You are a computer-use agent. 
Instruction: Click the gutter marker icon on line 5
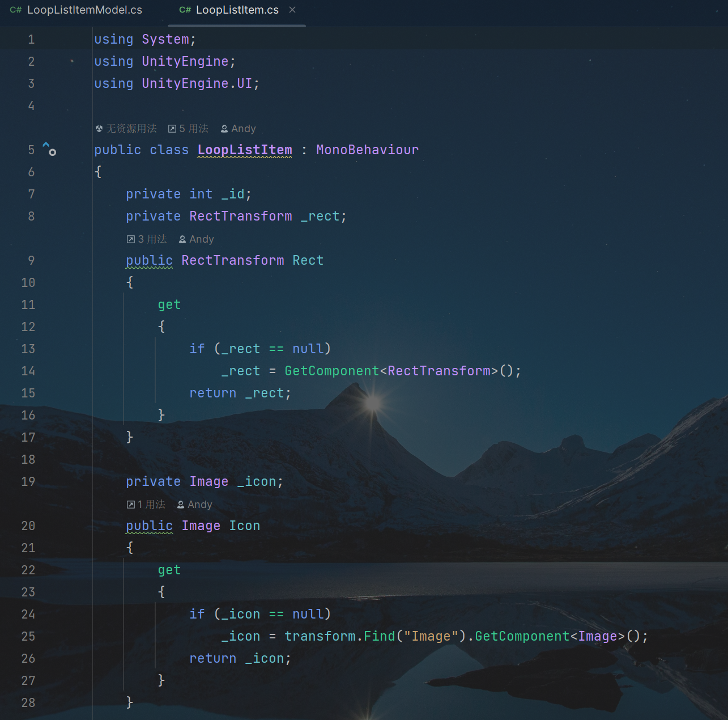point(49,149)
